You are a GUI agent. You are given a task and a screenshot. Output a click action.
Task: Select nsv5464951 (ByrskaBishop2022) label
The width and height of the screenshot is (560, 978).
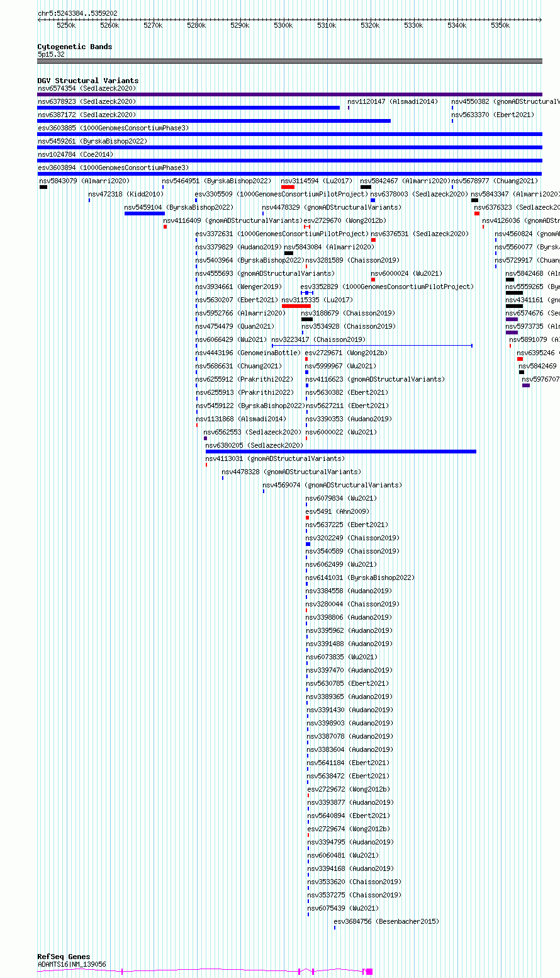tap(216, 181)
